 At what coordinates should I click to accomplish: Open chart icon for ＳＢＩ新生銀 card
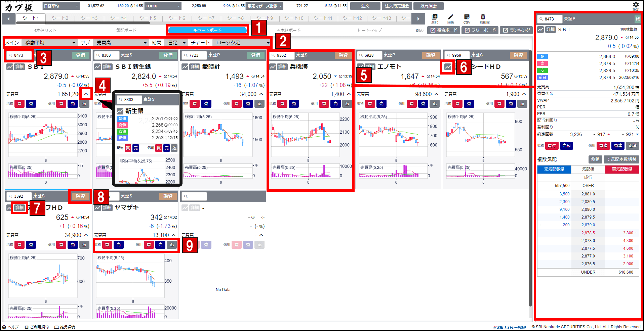click(x=97, y=67)
